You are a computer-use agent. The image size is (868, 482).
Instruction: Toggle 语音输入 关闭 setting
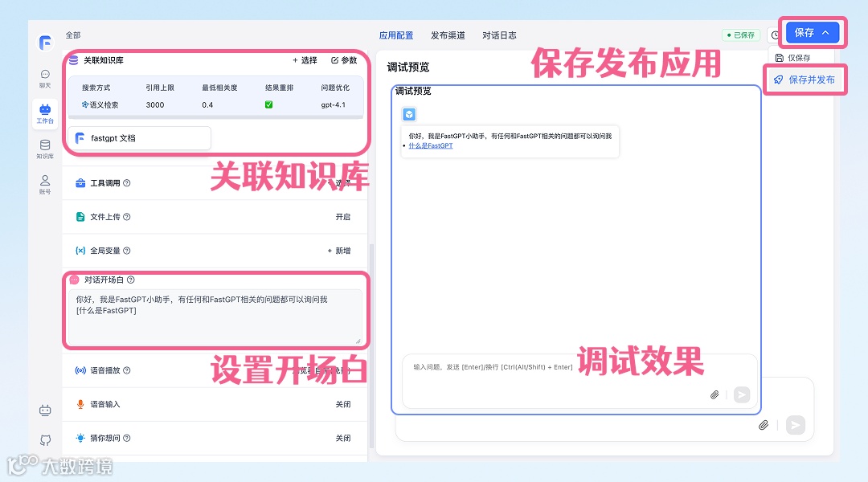coord(342,405)
